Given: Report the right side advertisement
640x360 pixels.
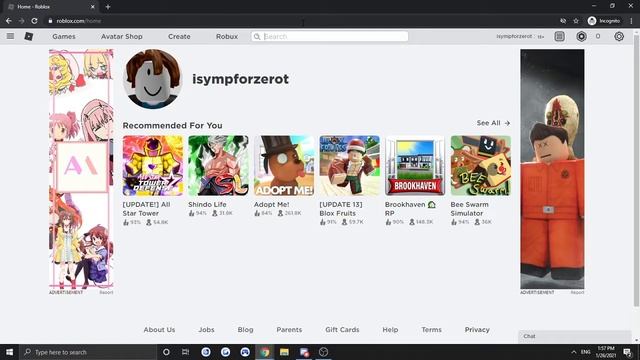Looking at the screenshot, I should [577, 292].
